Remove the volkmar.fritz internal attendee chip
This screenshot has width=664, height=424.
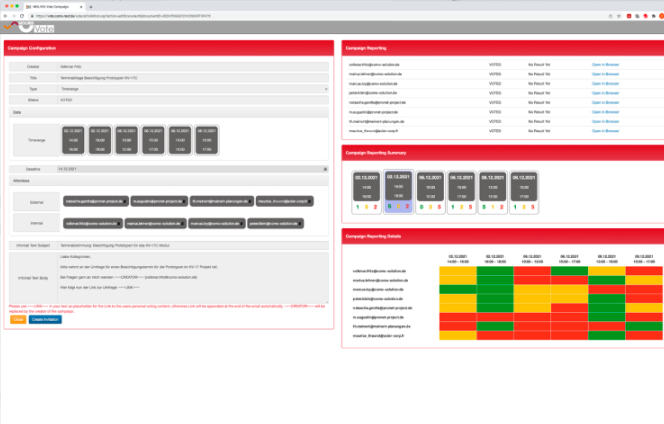click(x=120, y=224)
